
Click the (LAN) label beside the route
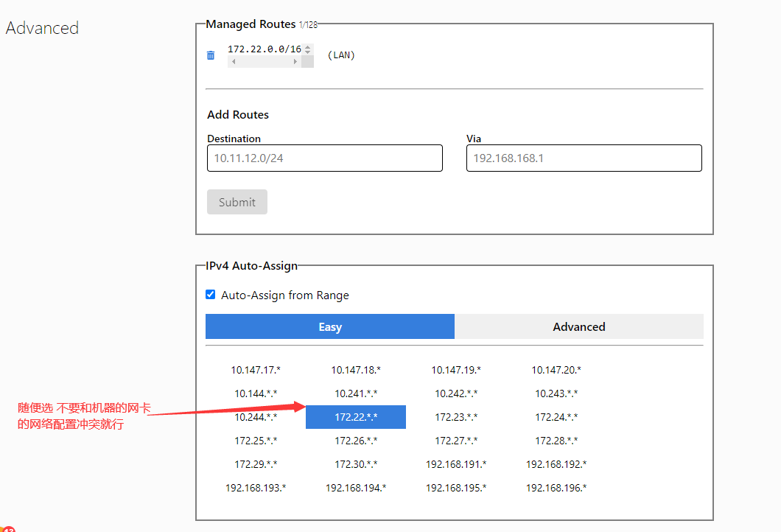[x=341, y=55]
